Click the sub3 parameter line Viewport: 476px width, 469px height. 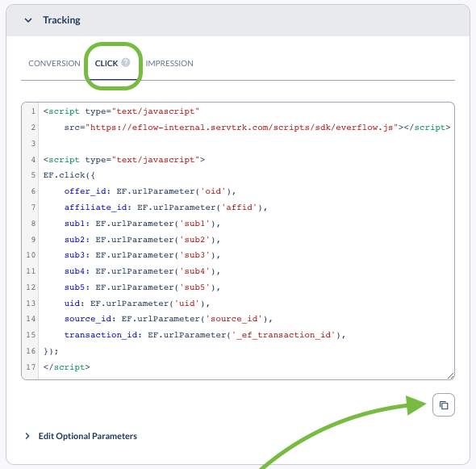coord(142,255)
